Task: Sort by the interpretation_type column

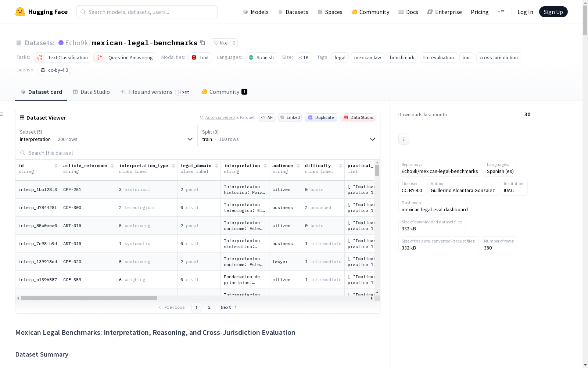Action: 173,166
